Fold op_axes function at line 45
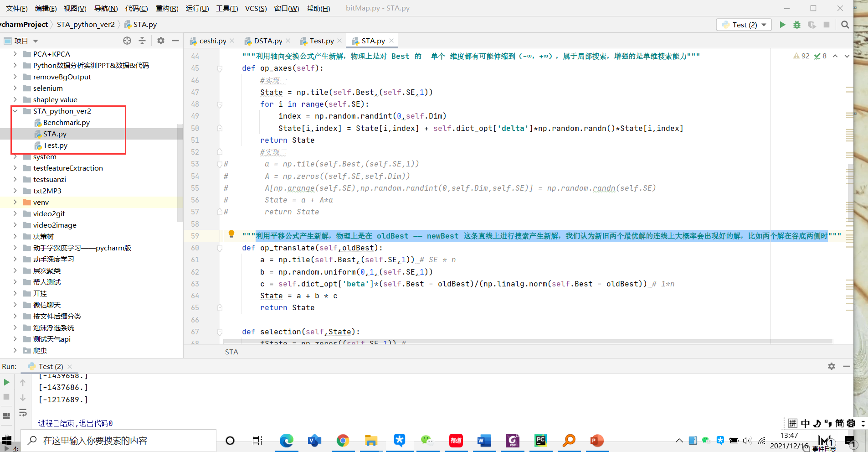The image size is (868, 452). [x=220, y=68]
